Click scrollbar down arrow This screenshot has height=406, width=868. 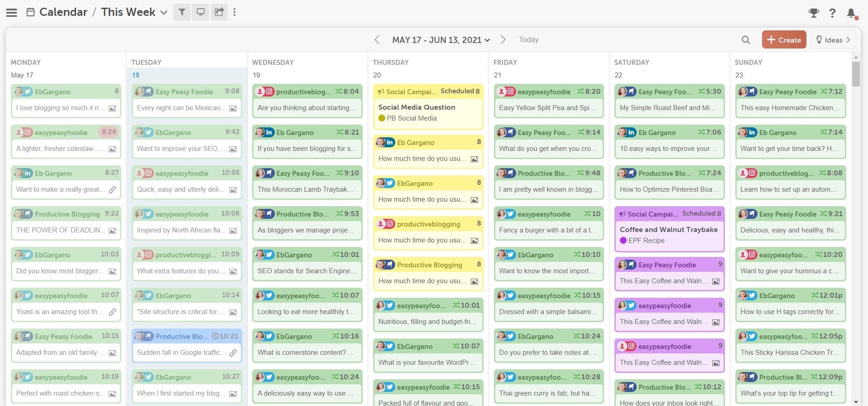click(x=855, y=401)
